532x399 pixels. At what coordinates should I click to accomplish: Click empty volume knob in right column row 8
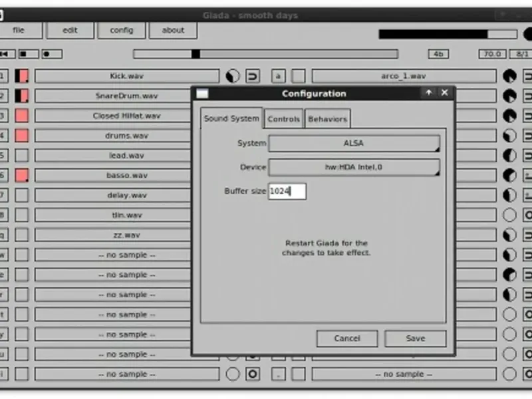coord(509,215)
